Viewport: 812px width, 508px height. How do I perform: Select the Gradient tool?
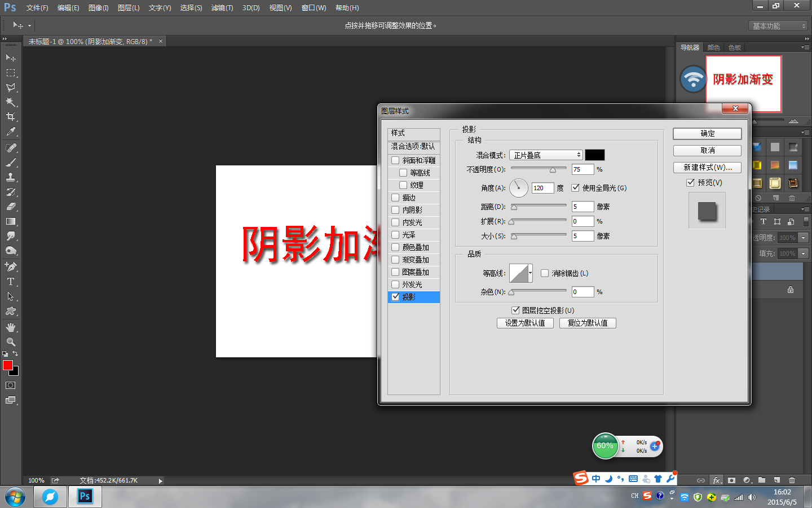11,221
